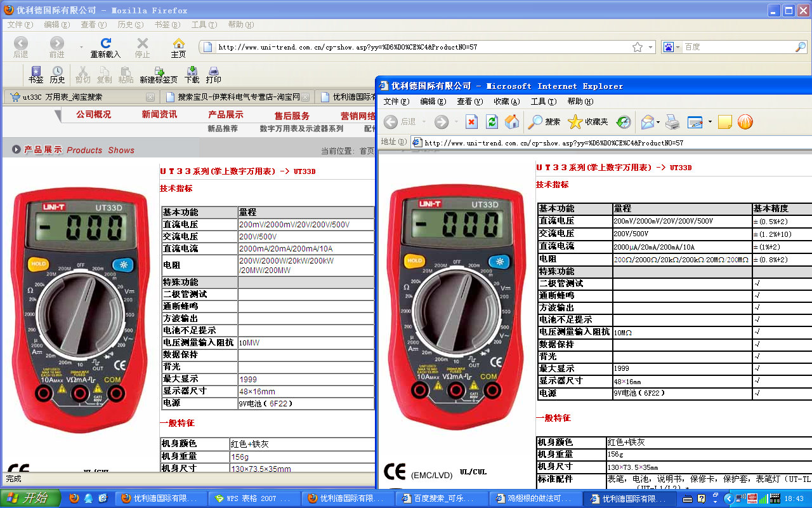812x508 pixels.
Task: Click IE home button
Action: click(512, 122)
